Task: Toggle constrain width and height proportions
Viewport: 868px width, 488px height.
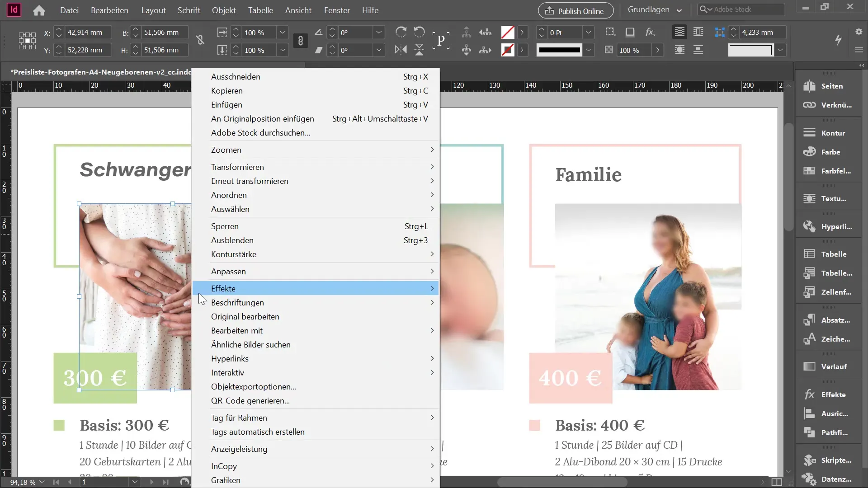Action: [200, 40]
